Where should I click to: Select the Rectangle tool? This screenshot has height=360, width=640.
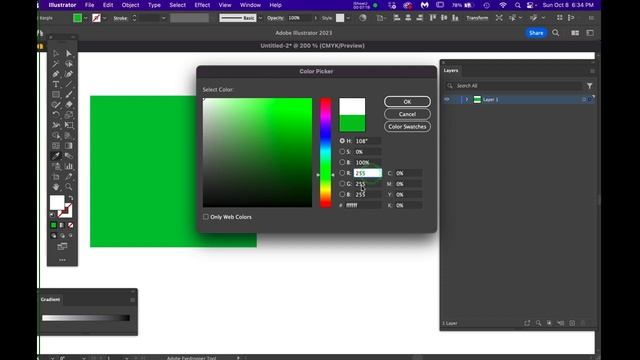56,94
